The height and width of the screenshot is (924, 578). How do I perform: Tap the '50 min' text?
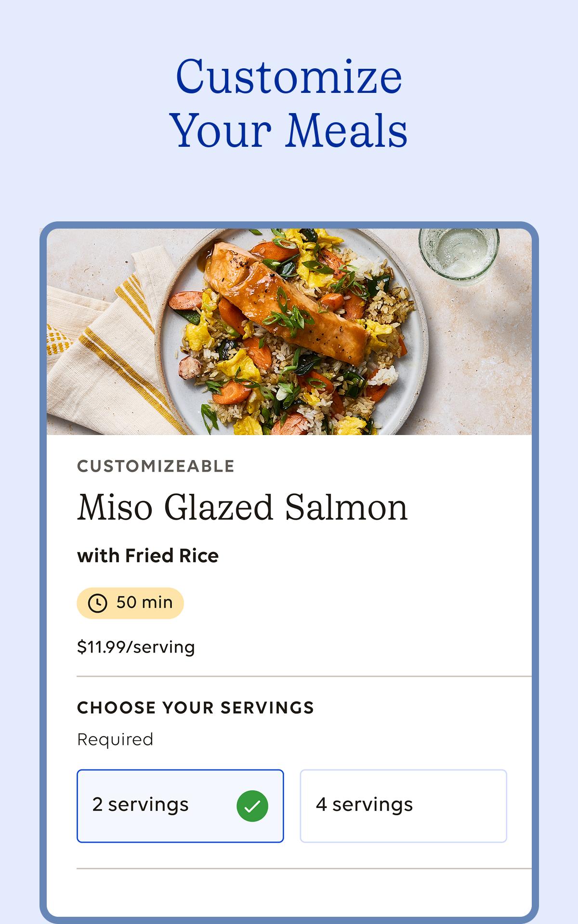pyautogui.click(x=144, y=603)
